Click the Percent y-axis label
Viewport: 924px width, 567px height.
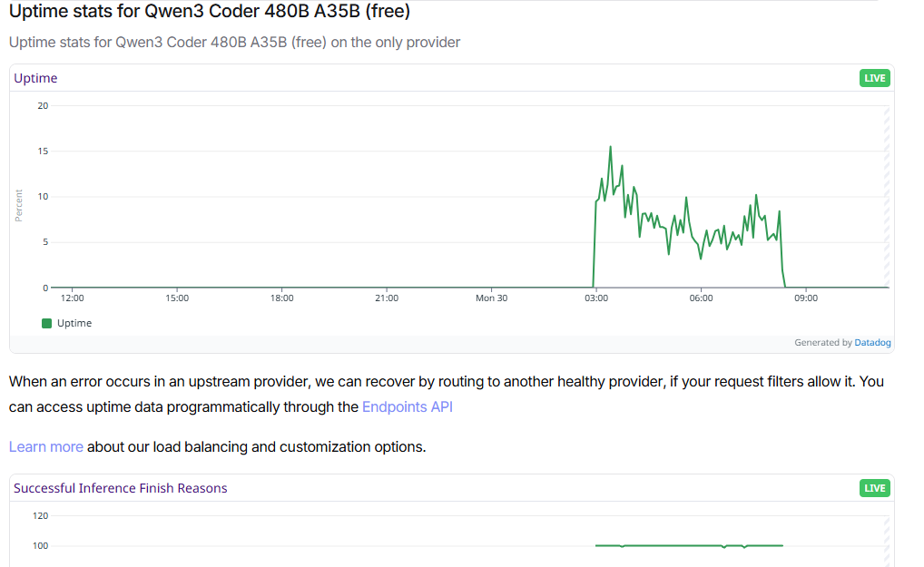click(x=18, y=206)
